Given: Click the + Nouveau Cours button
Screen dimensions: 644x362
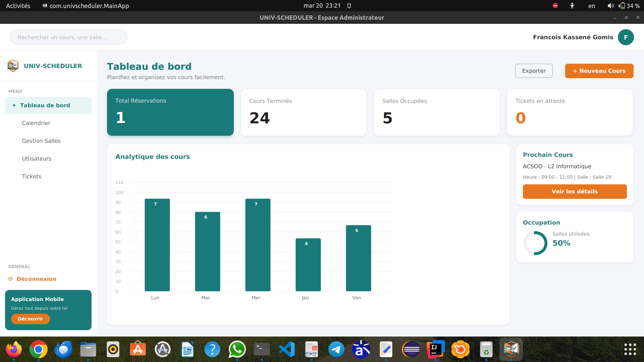Looking at the screenshot, I should pyautogui.click(x=599, y=71).
